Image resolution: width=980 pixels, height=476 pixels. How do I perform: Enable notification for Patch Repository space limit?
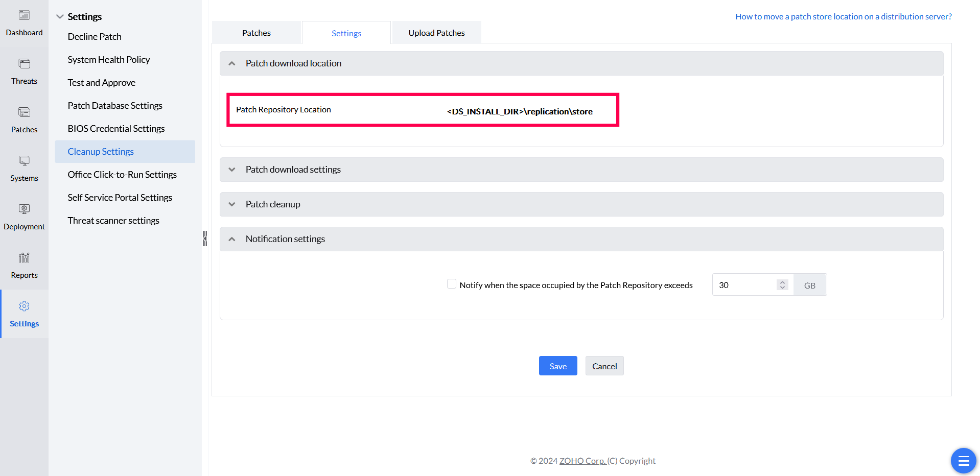pyautogui.click(x=452, y=283)
